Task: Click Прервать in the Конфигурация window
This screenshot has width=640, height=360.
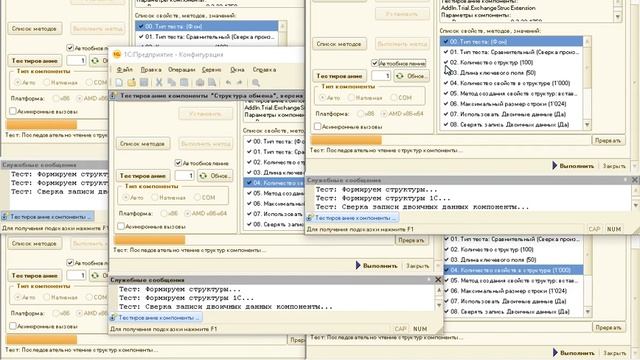Action: coord(411,240)
